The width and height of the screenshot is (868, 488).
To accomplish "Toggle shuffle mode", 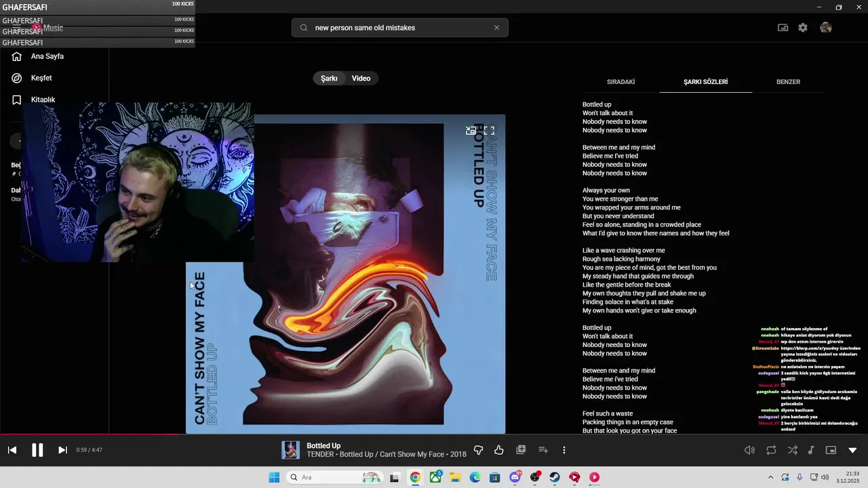I will point(792,450).
